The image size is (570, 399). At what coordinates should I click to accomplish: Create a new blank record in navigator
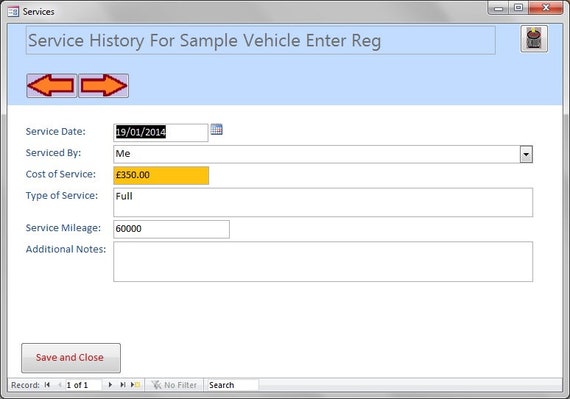pos(135,385)
